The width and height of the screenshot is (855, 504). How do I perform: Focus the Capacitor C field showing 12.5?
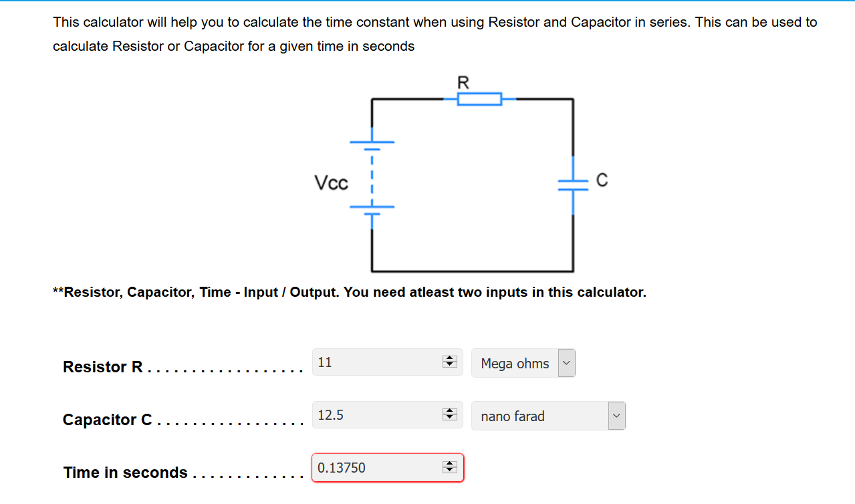tap(387, 415)
